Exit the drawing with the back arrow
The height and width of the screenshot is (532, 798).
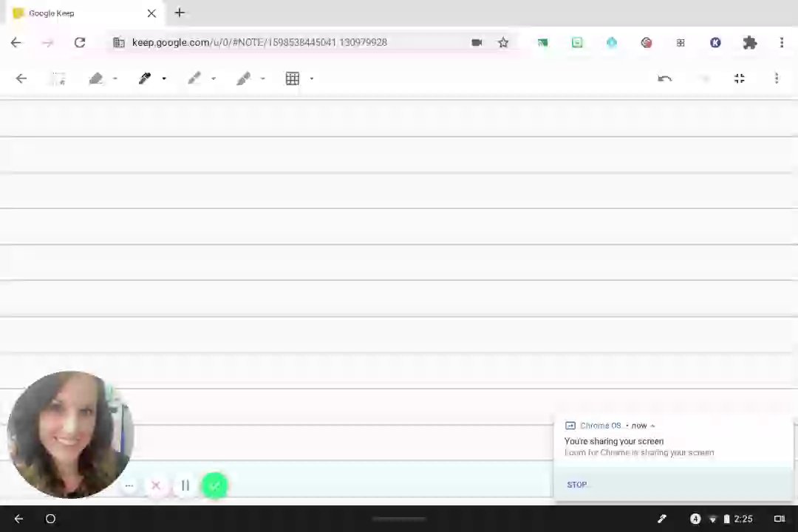(21, 78)
